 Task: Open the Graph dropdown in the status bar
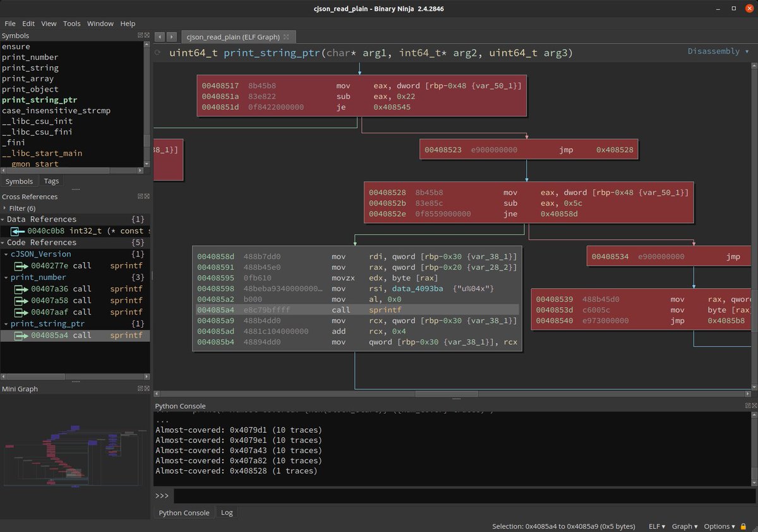(x=684, y=526)
